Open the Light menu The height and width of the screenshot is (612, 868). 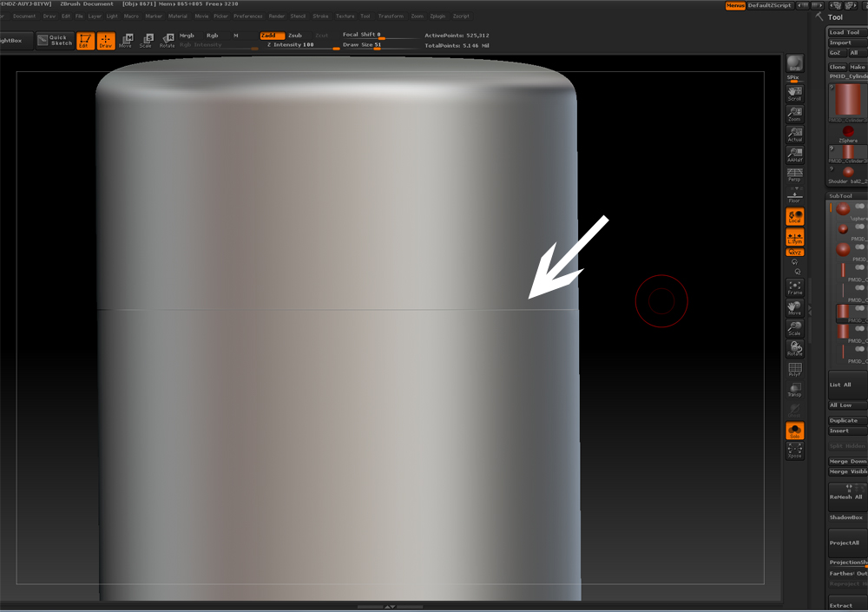(112, 16)
